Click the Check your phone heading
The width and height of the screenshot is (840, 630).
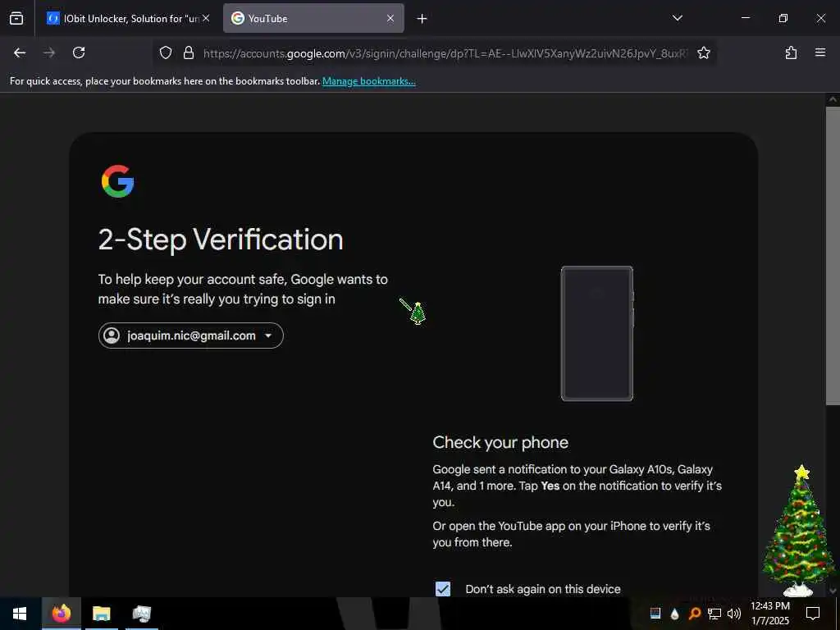[x=500, y=442]
